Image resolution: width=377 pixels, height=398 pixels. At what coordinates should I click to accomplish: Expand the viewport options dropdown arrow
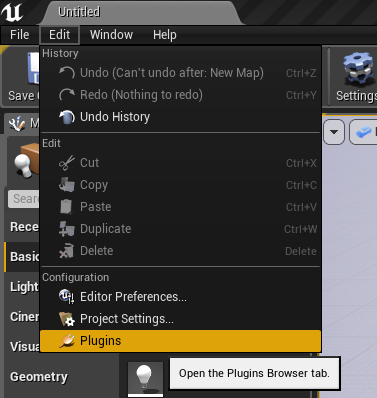[x=334, y=132]
